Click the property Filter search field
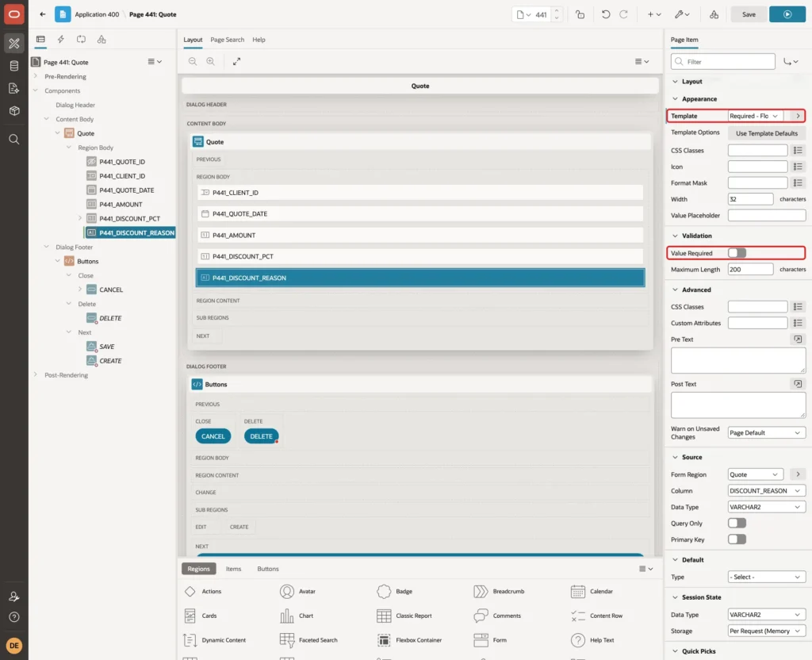This screenshot has height=660, width=812. [723, 62]
